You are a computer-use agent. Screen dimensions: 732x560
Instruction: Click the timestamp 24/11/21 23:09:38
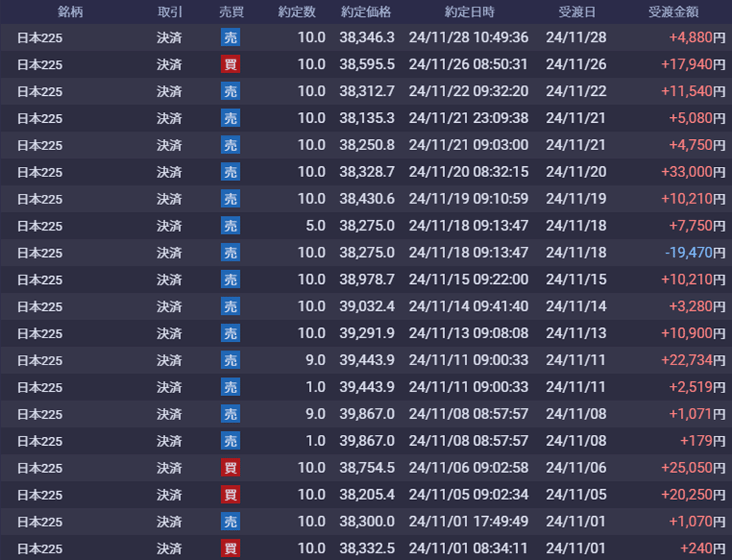pyautogui.click(x=468, y=118)
